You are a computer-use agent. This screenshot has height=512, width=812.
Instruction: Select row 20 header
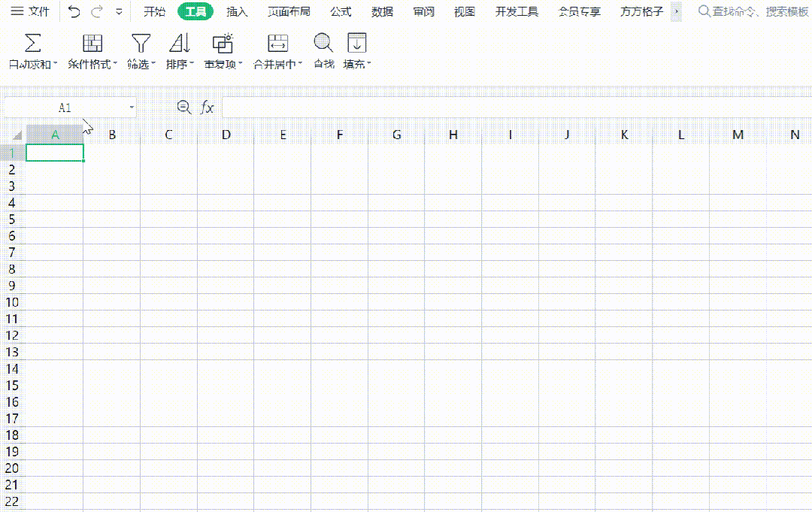coord(13,468)
